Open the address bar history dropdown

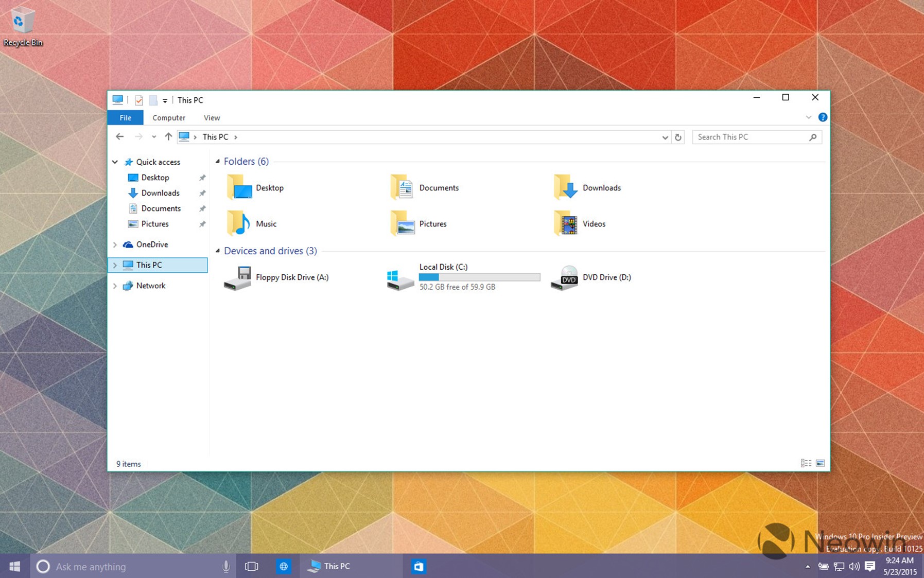[x=665, y=137]
